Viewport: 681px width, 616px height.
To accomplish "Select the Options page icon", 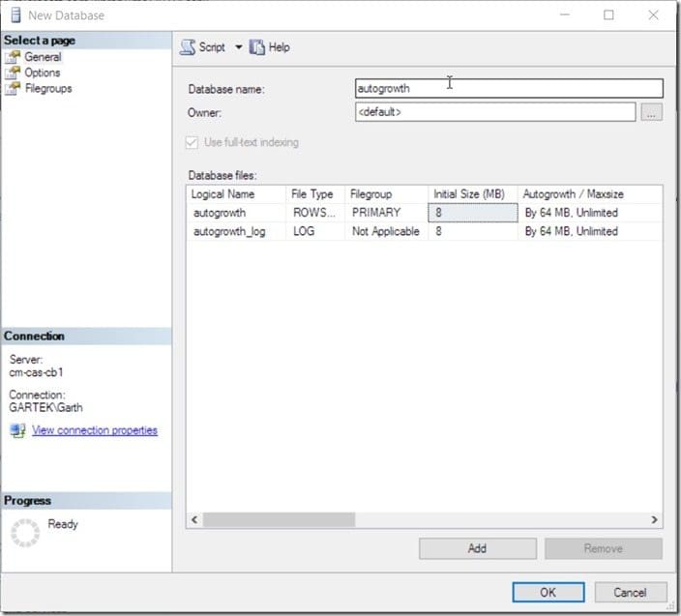I will tap(13, 73).
